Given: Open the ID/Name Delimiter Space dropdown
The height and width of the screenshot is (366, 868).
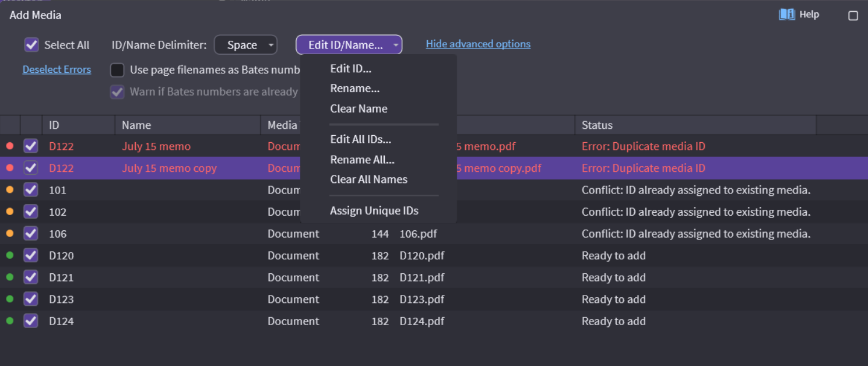Looking at the screenshot, I should [x=245, y=45].
